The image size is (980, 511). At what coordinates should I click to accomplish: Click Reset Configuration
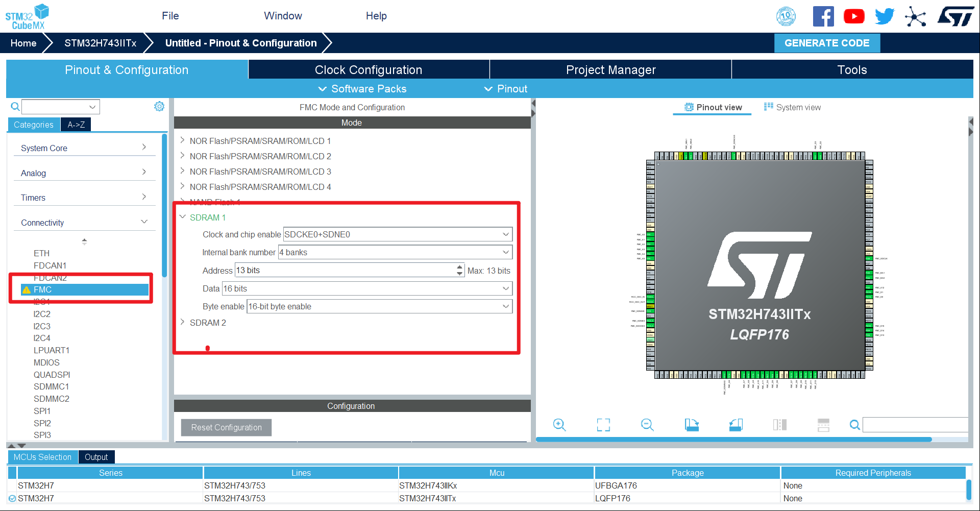tap(226, 427)
